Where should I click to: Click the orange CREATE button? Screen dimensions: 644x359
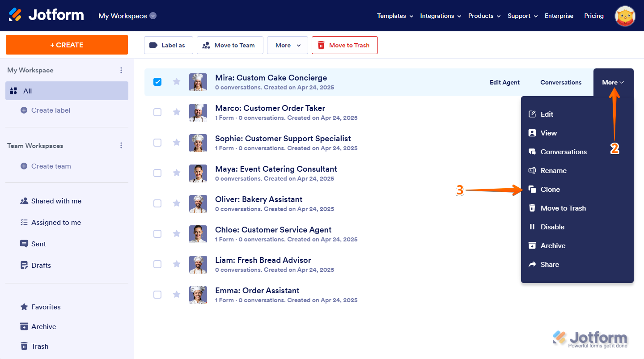coord(67,45)
